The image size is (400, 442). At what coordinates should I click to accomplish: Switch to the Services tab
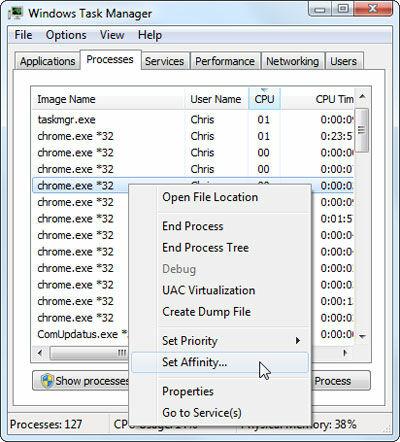point(164,61)
